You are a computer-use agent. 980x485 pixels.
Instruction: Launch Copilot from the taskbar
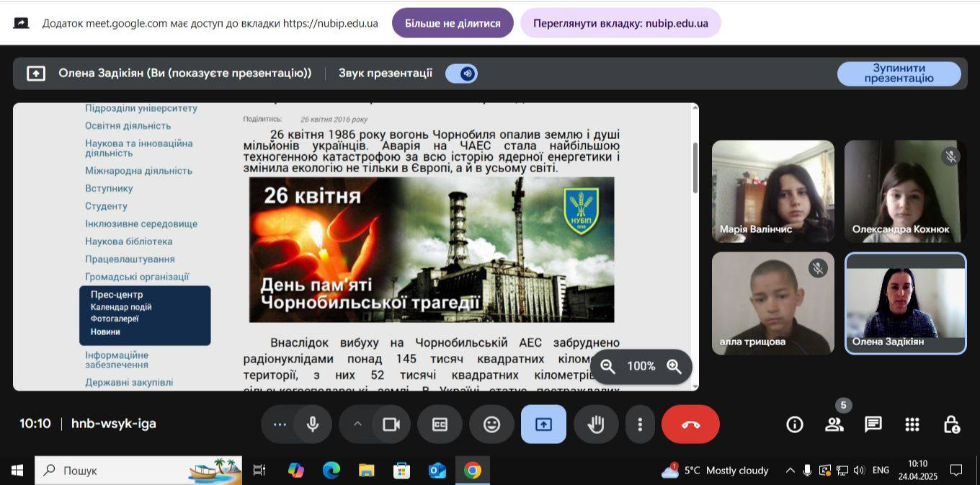(x=295, y=471)
